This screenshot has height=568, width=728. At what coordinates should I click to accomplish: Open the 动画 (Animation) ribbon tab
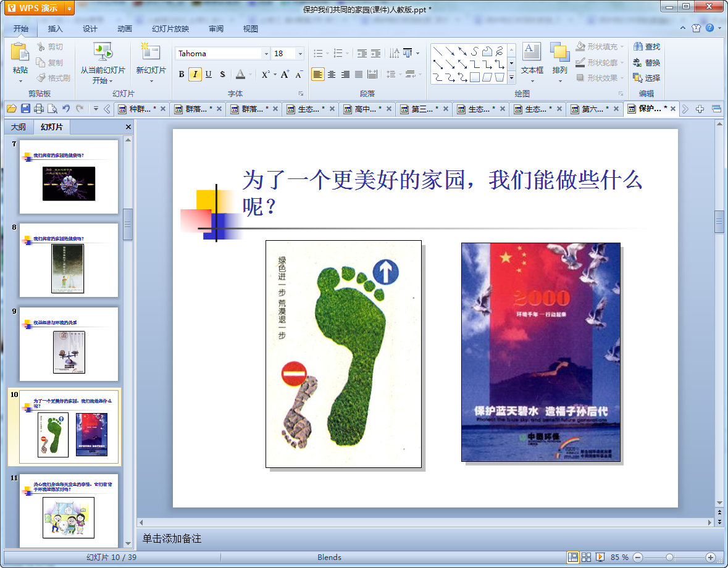click(x=125, y=29)
